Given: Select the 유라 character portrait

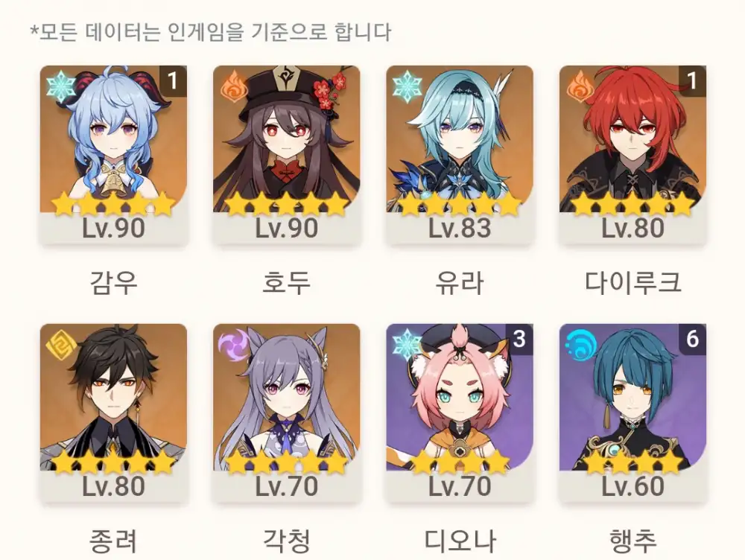Looking at the screenshot, I should [x=460, y=155].
